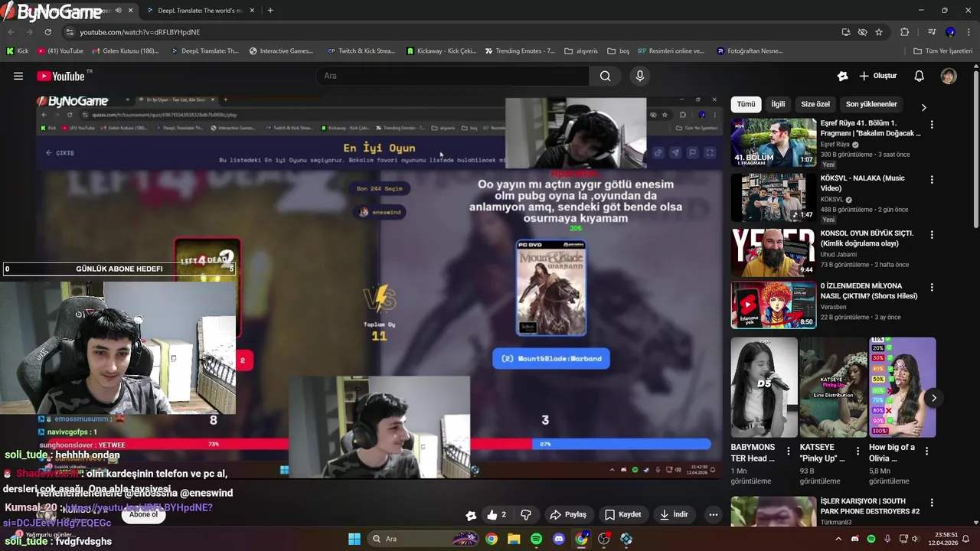Open Discord from the taskbar

coord(559,539)
